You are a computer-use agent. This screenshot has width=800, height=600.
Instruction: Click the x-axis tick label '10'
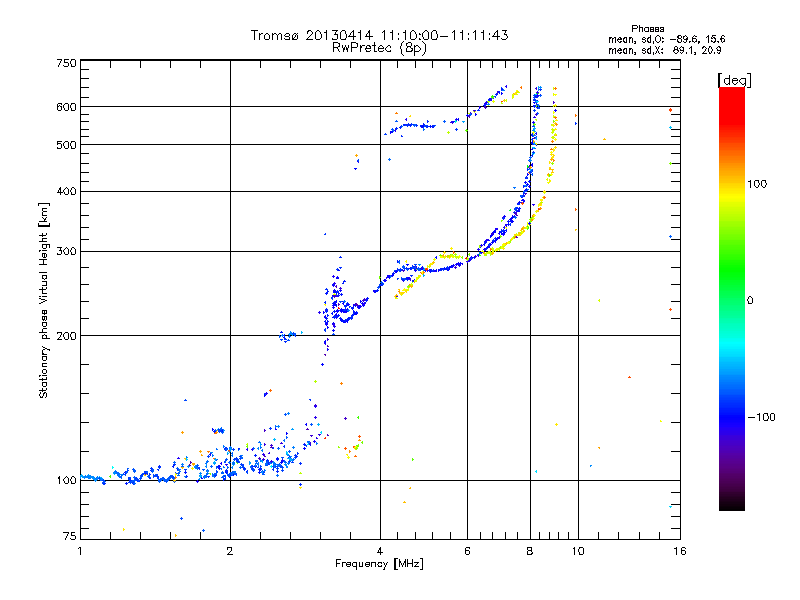578,551
